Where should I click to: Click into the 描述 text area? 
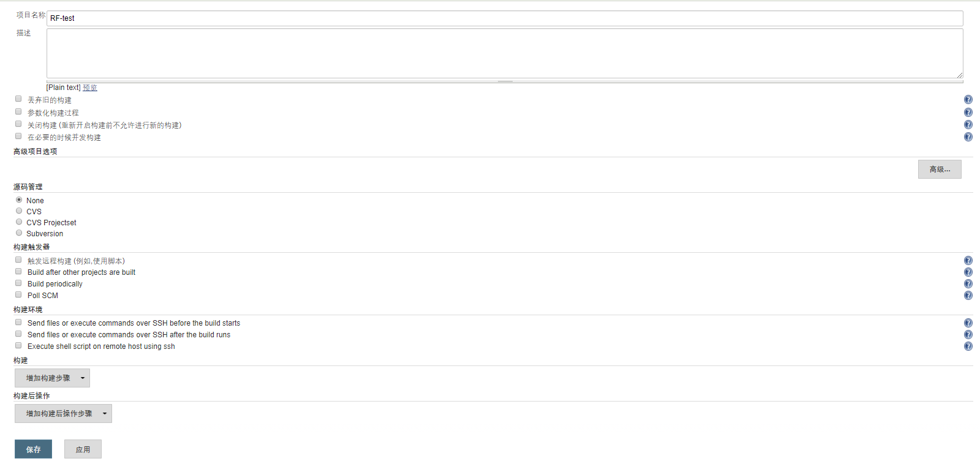[x=504, y=53]
